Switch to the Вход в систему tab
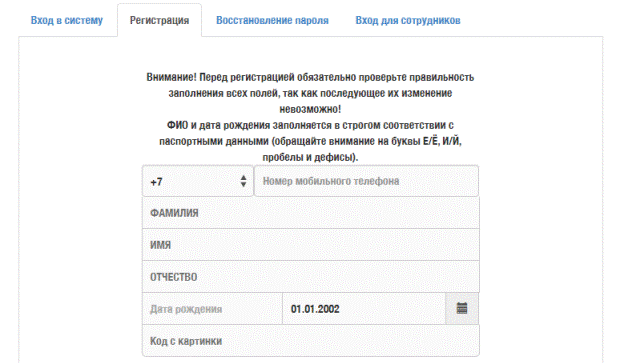The width and height of the screenshot is (623, 363). click(67, 20)
